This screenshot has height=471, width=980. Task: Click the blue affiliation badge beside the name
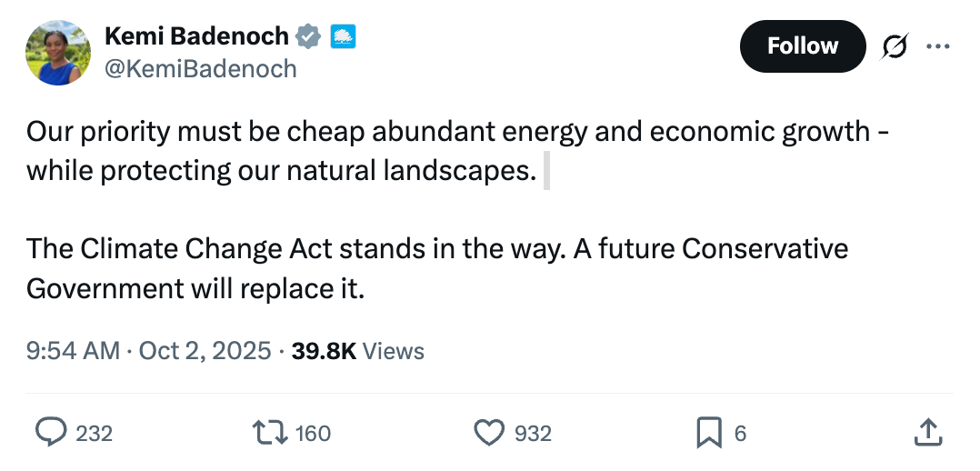344,36
